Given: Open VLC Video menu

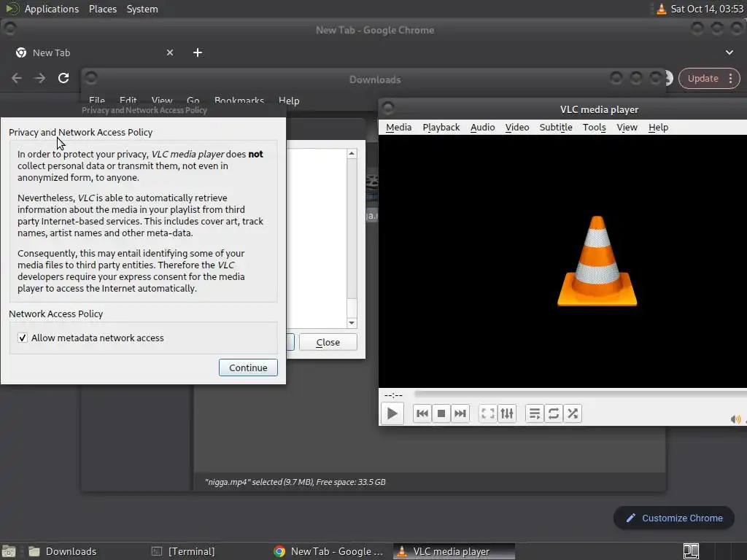Looking at the screenshot, I should click(517, 127).
